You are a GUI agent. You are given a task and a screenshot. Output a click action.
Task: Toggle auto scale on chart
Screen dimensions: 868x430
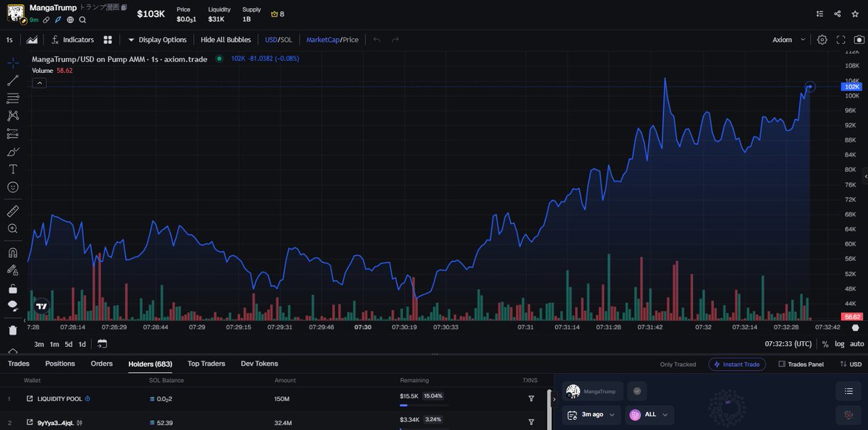[856, 344]
